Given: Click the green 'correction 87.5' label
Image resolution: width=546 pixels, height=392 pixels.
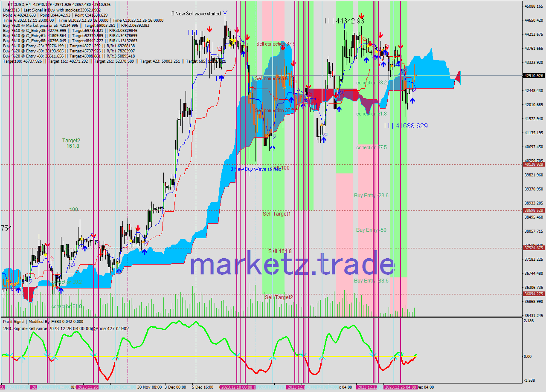Looking at the screenshot, I should point(372,147).
